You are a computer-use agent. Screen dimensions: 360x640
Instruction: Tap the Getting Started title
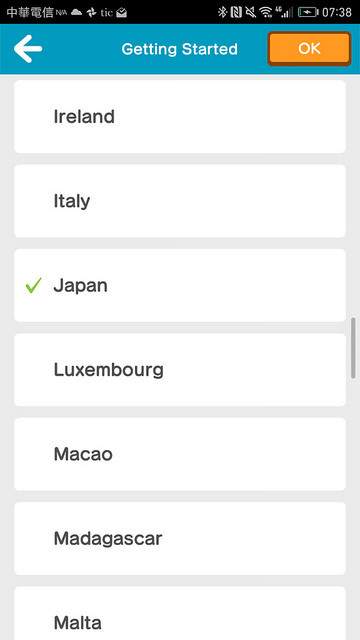click(x=180, y=49)
